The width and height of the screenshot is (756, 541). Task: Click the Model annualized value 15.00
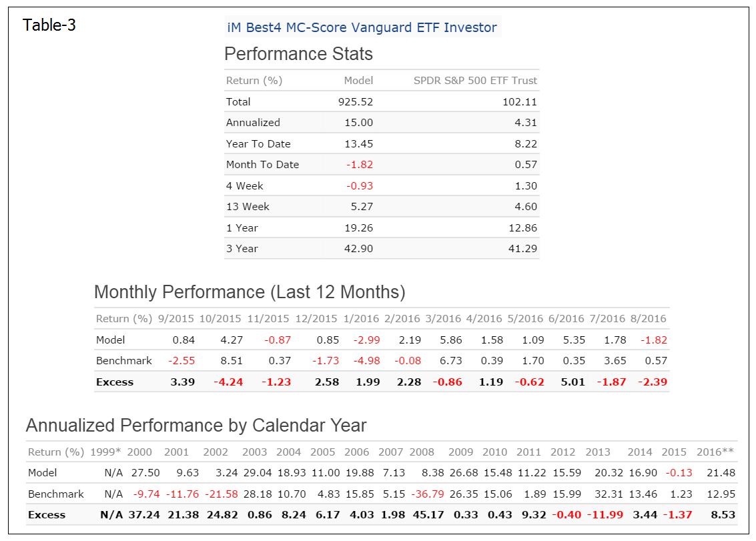tap(359, 123)
